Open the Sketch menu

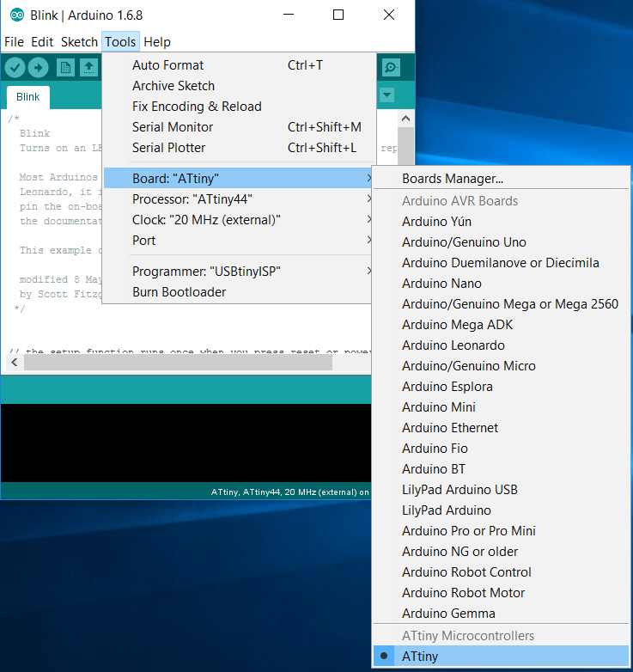(79, 42)
